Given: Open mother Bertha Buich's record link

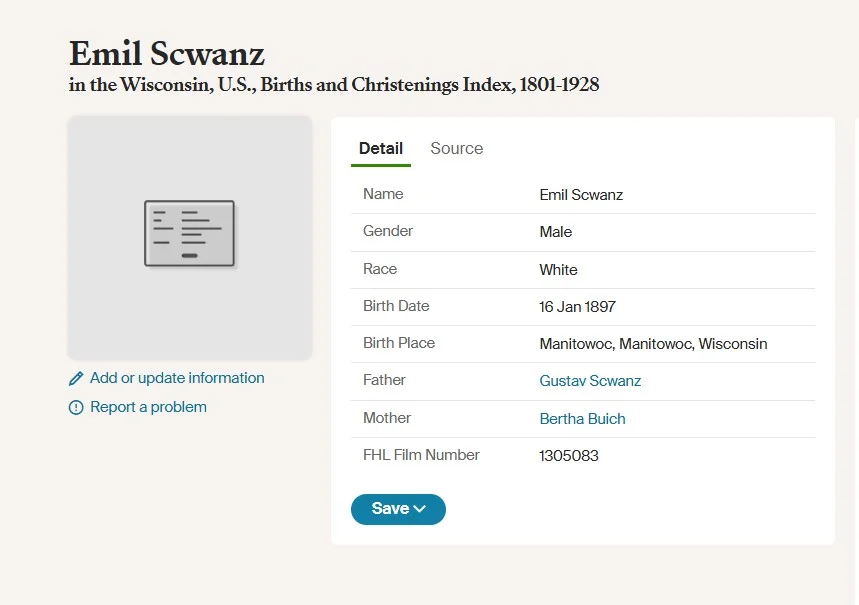Looking at the screenshot, I should pos(582,419).
